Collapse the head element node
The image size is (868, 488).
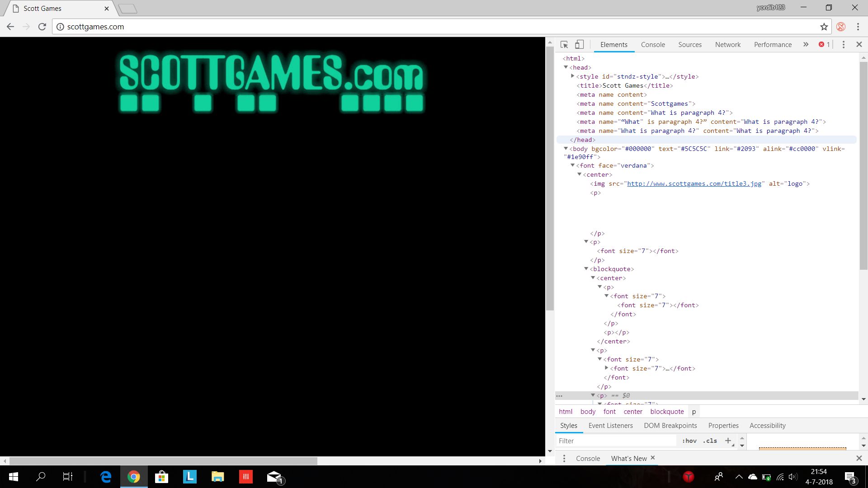tap(566, 67)
